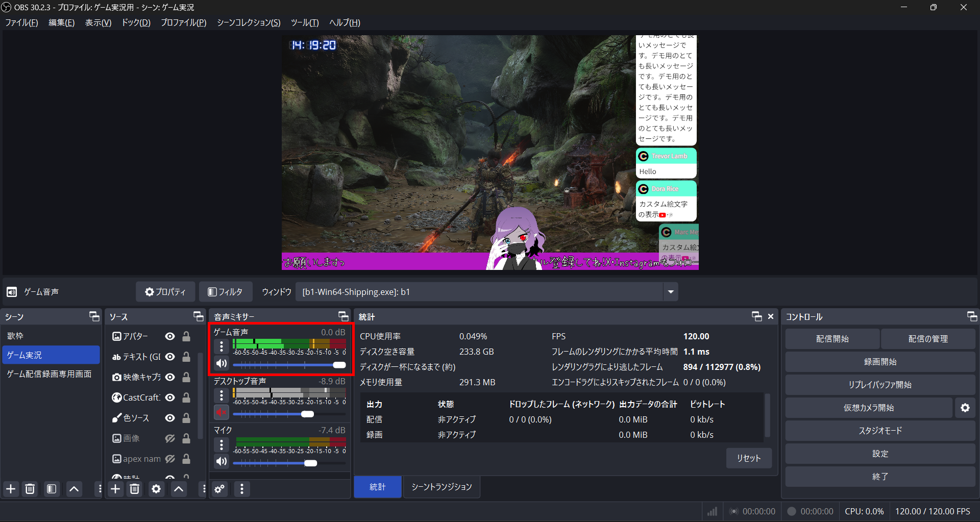
Task: Click 配信の管理 button
Action: point(928,339)
